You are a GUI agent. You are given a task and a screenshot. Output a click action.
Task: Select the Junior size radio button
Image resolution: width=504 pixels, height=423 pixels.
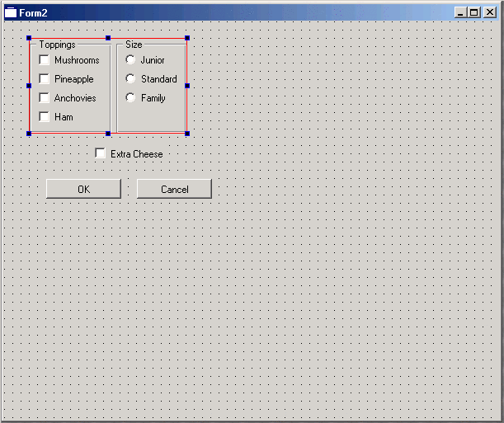pos(130,60)
